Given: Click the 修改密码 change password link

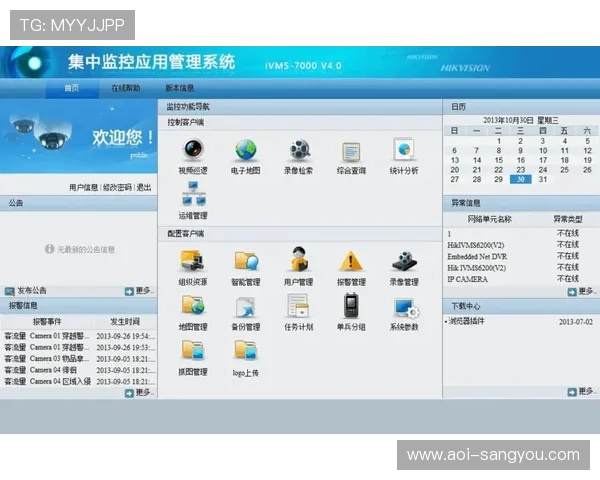Looking at the screenshot, I should click(117, 187).
